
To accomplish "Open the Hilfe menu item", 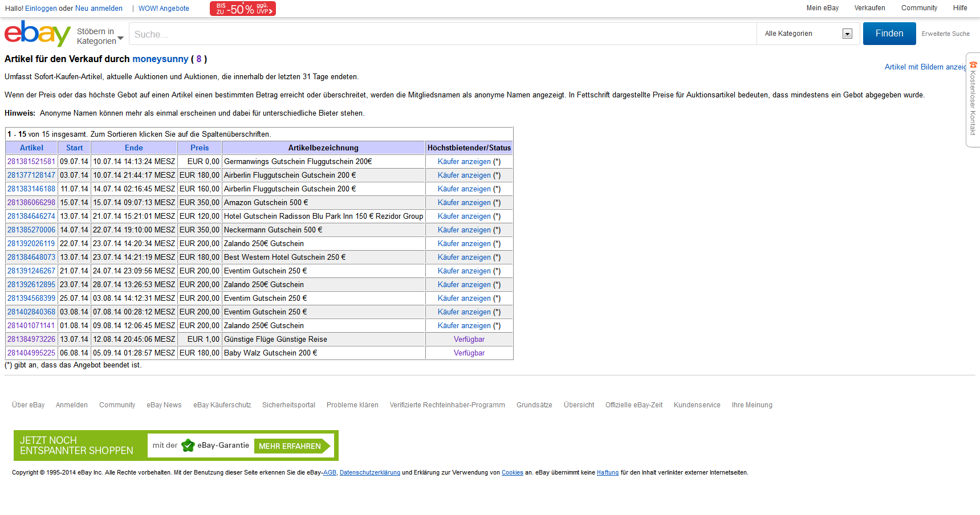I will [x=960, y=8].
